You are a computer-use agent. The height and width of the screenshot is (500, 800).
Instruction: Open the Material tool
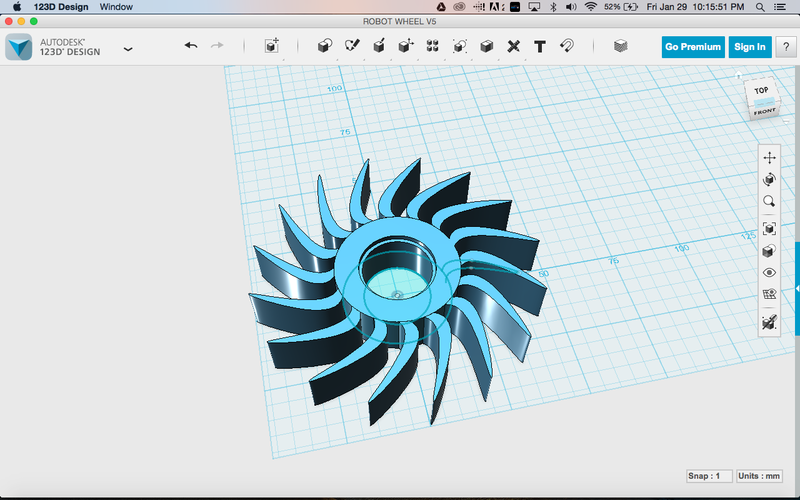(x=620, y=46)
